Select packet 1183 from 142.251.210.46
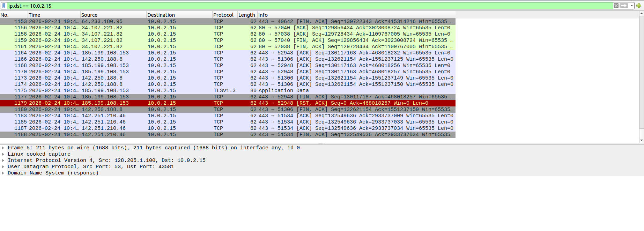This screenshot has width=644, height=231. [x=228, y=116]
